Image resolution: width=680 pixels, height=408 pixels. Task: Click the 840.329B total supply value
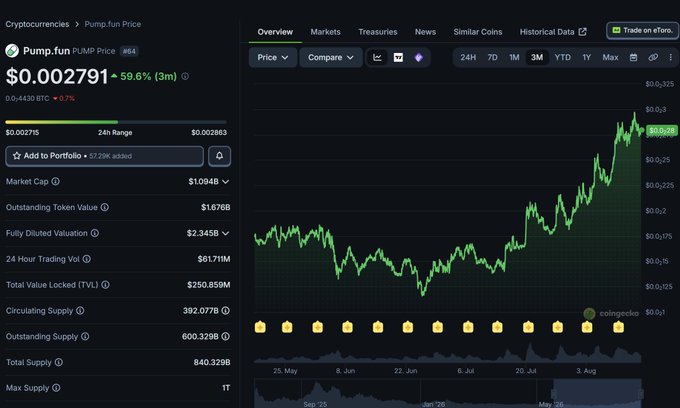212,362
